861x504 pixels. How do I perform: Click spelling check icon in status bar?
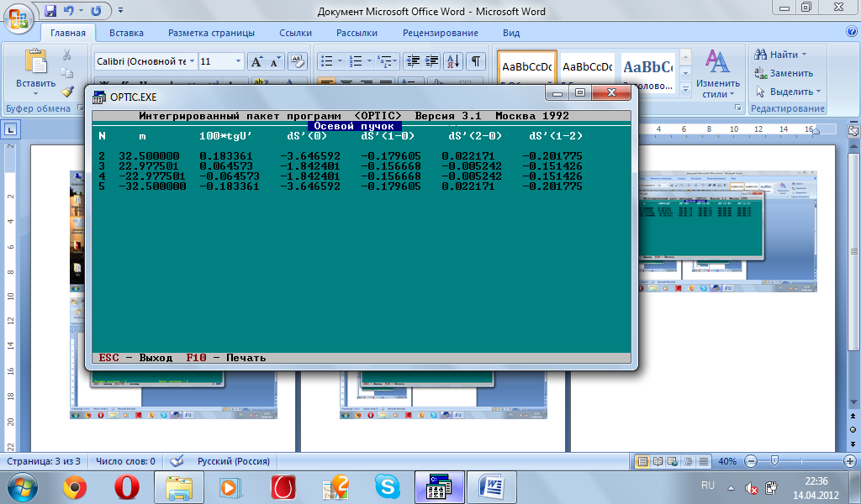[177, 461]
